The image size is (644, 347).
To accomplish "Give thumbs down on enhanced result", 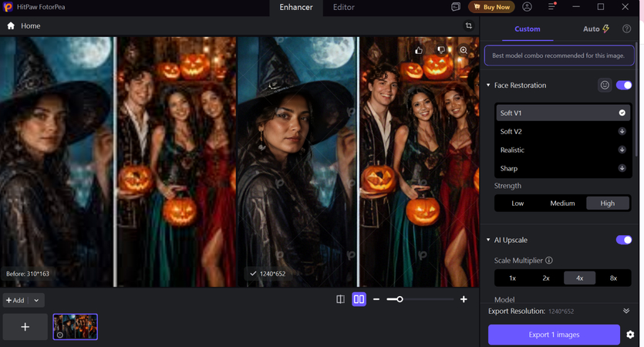I will pos(441,50).
